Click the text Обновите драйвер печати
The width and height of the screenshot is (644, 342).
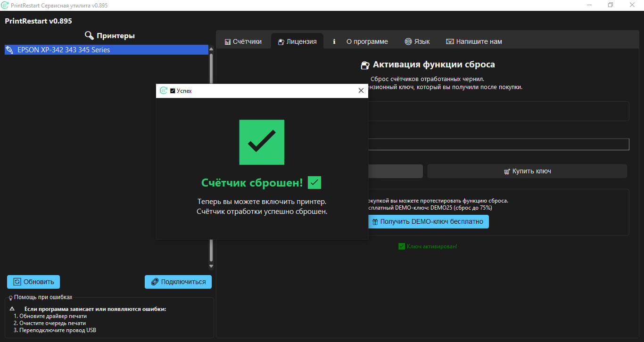(53, 316)
